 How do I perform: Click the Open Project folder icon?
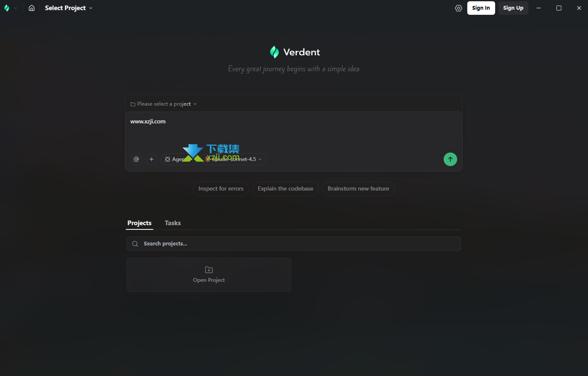click(209, 270)
